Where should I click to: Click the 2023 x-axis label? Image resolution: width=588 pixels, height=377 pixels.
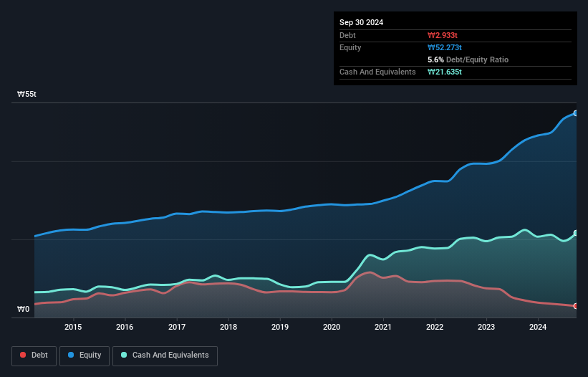pyautogui.click(x=486, y=327)
